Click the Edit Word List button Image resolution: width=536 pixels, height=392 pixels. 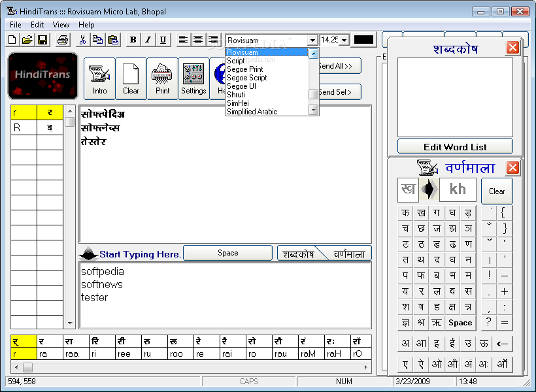pos(455,147)
